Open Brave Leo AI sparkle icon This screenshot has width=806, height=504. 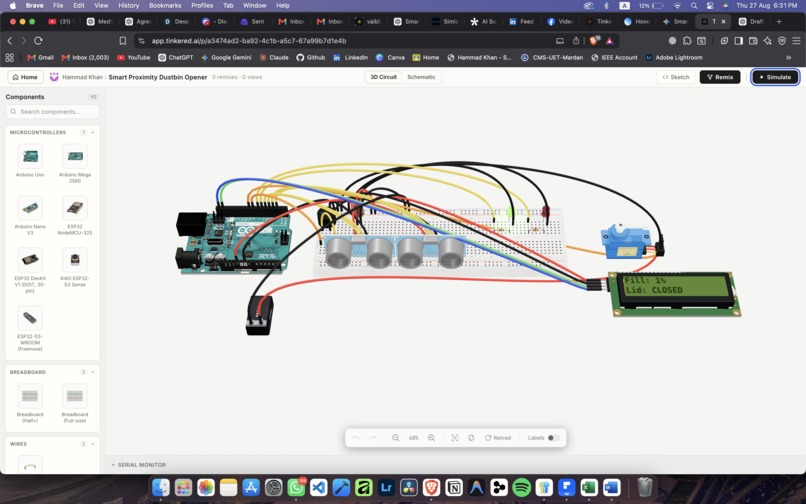click(x=767, y=41)
